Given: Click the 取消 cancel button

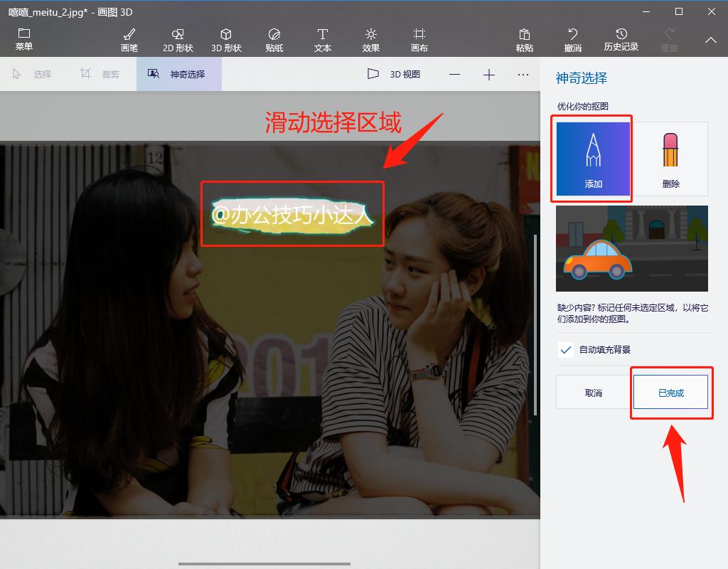Looking at the screenshot, I should pos(592,392).
